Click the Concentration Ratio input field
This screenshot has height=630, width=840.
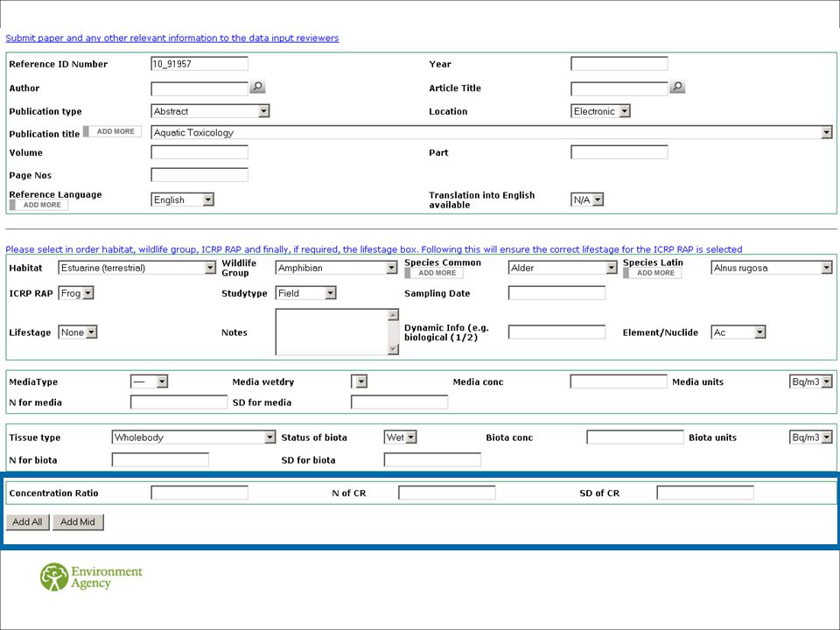[x=199, y=493]
